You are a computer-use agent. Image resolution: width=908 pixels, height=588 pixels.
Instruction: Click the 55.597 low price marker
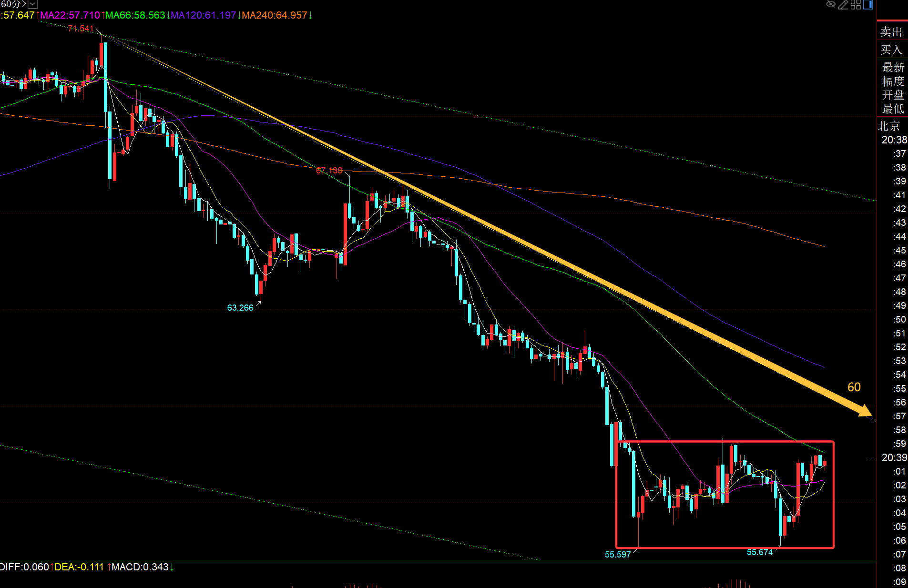pos(618,555)
